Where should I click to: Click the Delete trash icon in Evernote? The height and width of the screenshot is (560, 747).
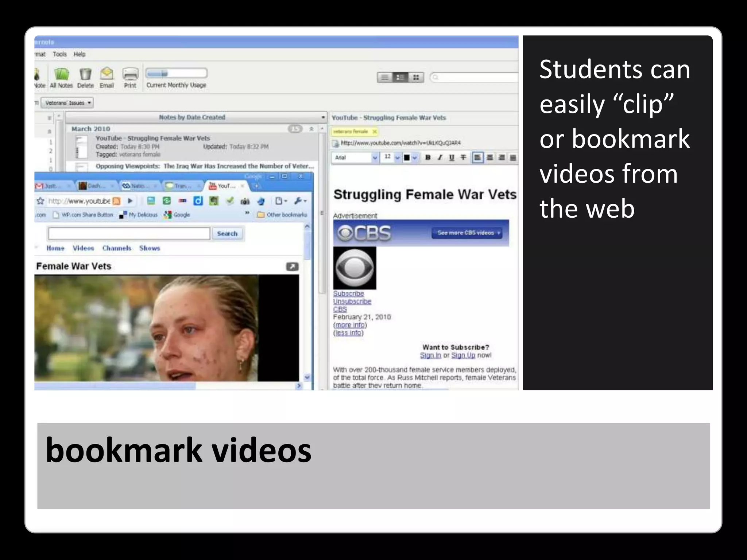[85, 74]
